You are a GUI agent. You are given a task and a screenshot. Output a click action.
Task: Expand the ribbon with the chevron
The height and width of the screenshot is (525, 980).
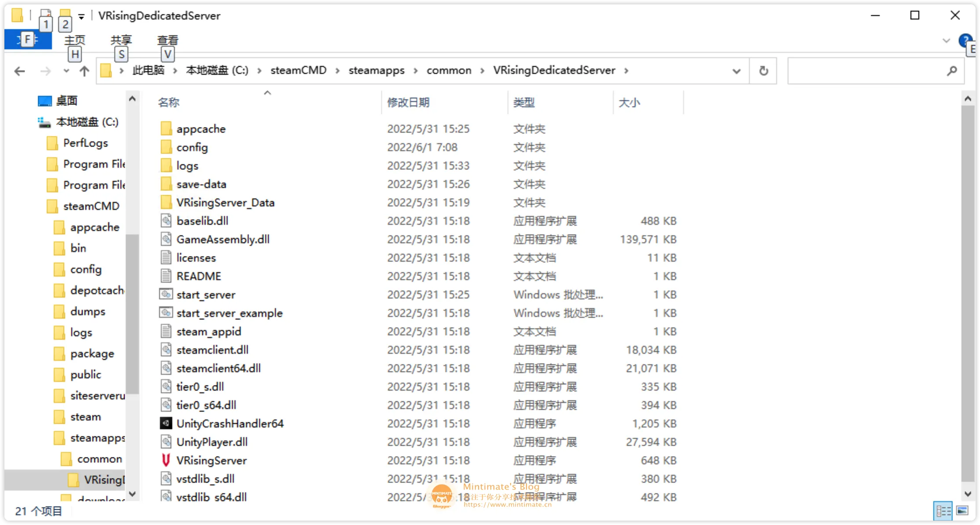click(x=946, y=41)
